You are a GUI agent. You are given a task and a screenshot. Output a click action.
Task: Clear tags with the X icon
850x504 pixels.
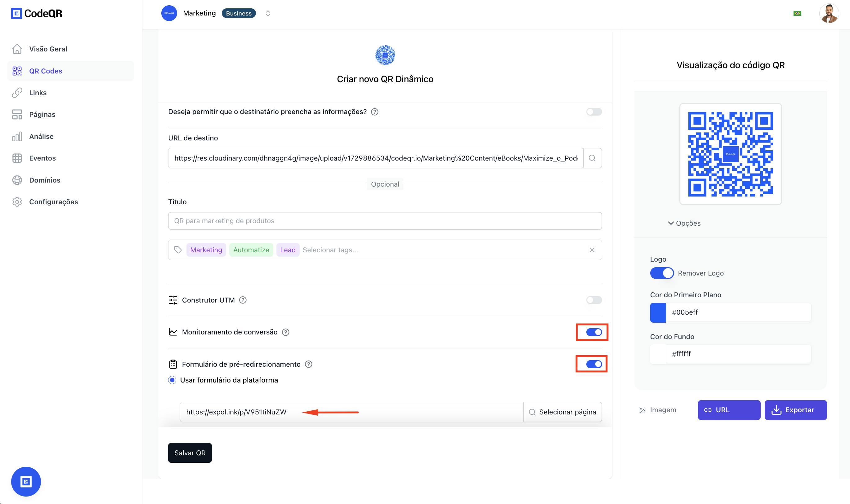592,250
